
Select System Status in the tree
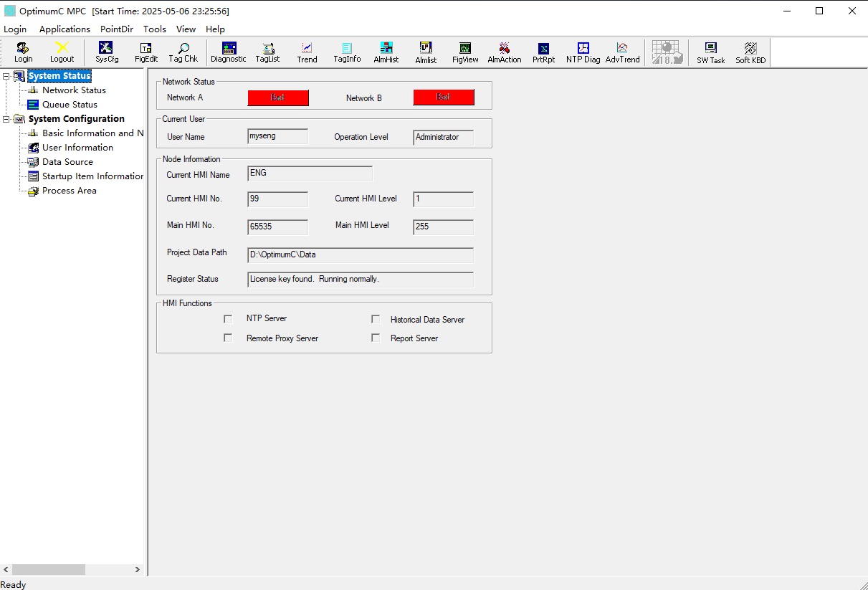point(59,76)
